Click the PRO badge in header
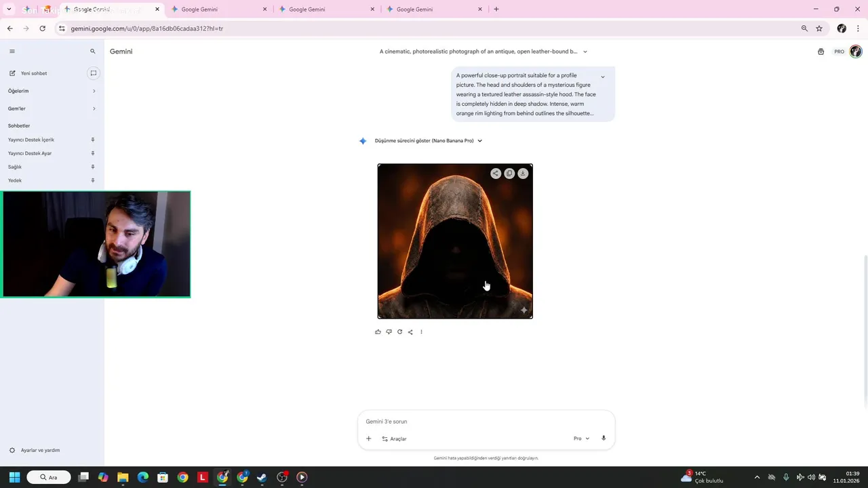This screenshot has width=868, height=488. tap(839, 52)
